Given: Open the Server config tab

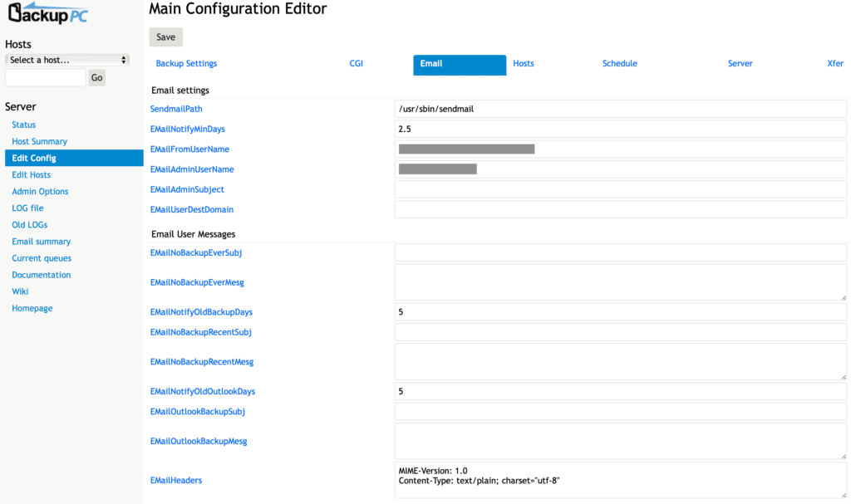Looking at the screenshot, I should (x=740, y=64).
